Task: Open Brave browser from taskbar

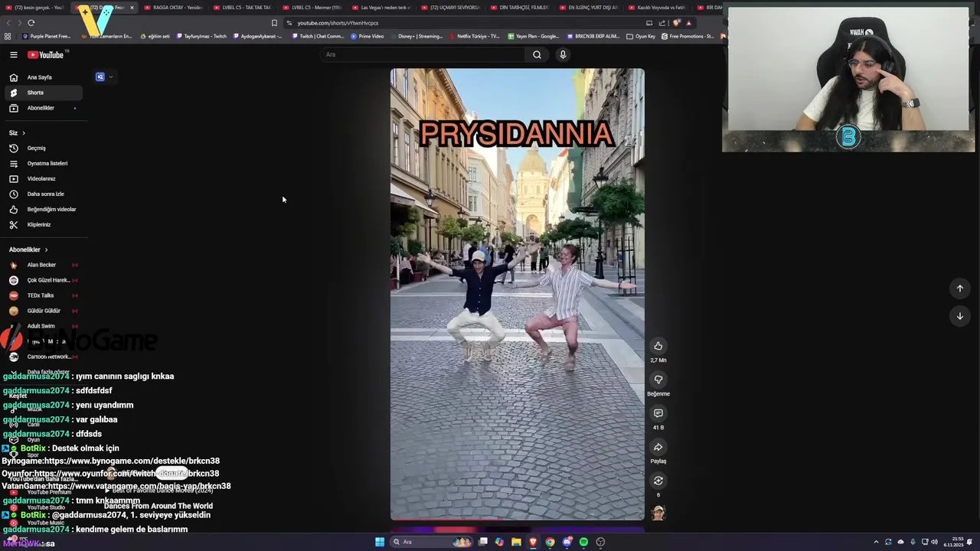Action: coord(533,542)
